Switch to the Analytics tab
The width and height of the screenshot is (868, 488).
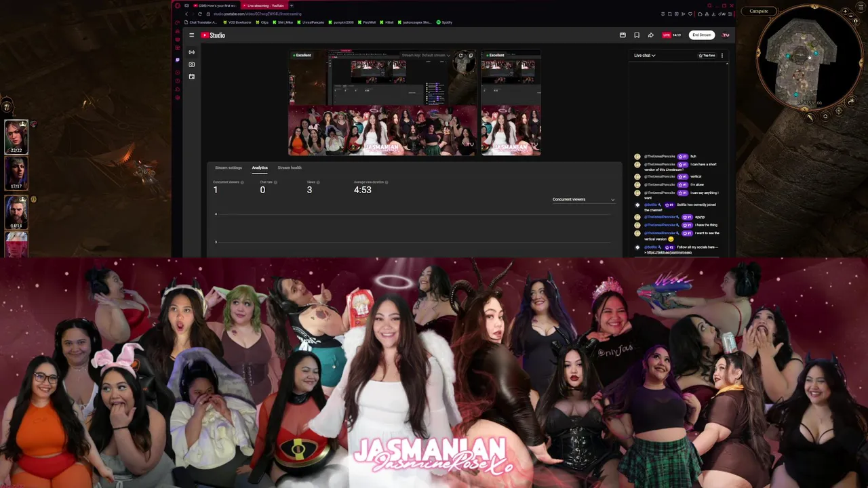pos(260,167)
